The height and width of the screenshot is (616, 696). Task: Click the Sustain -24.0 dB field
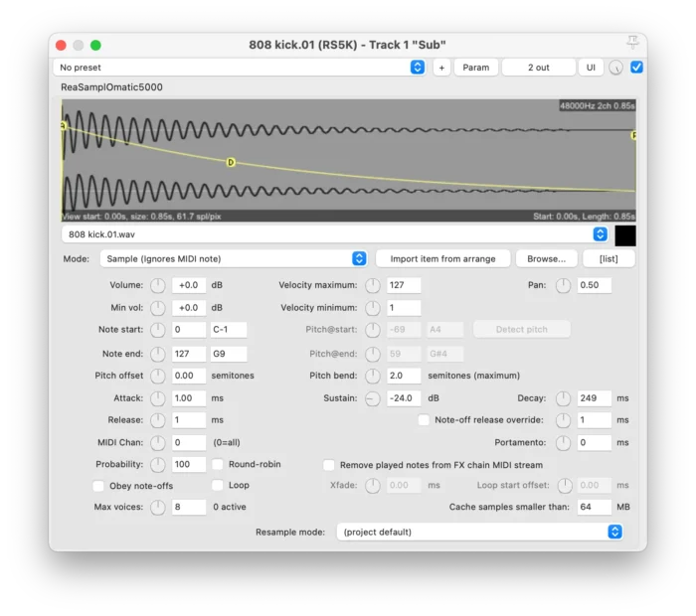[404, 398]
